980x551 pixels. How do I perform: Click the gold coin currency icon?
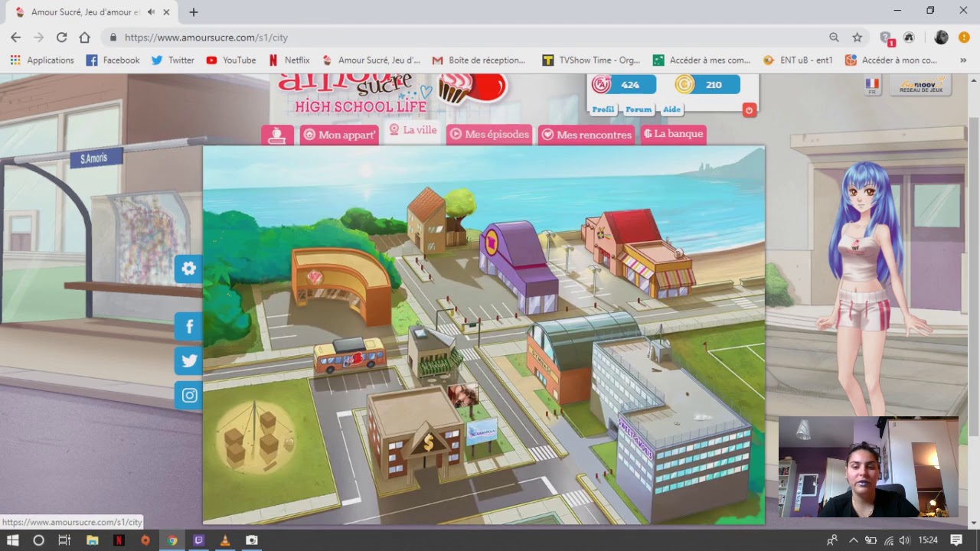[x=684, y=84]
